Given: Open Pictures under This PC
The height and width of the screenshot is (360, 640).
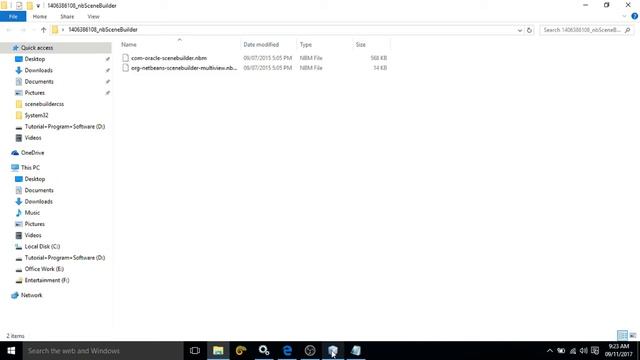Looking at the screenshot, I should [x=35, y=224].
